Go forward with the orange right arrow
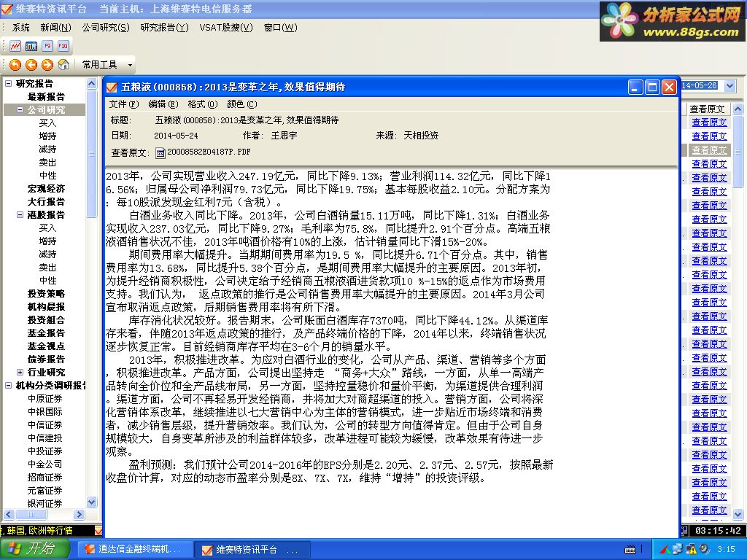The width and height of the screenshot is (747, 560). click(x=47, y=64)
